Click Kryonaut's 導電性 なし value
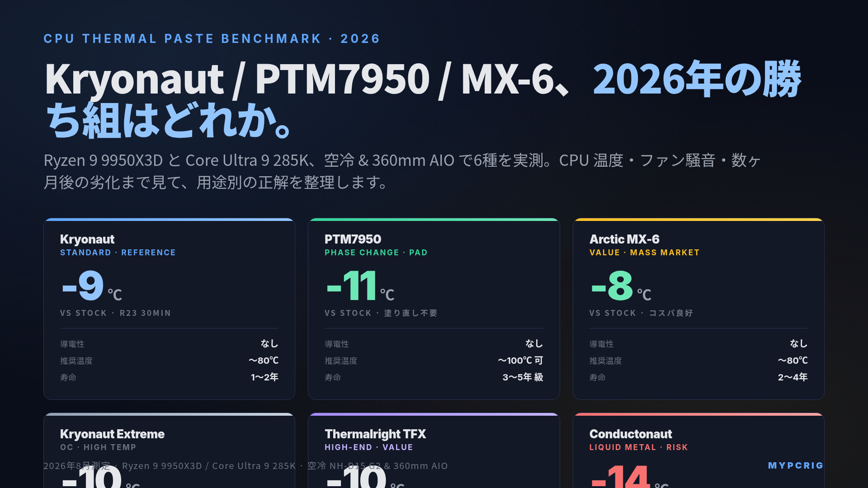This screenshot has width=868, height=488. (x=269, y=344)
